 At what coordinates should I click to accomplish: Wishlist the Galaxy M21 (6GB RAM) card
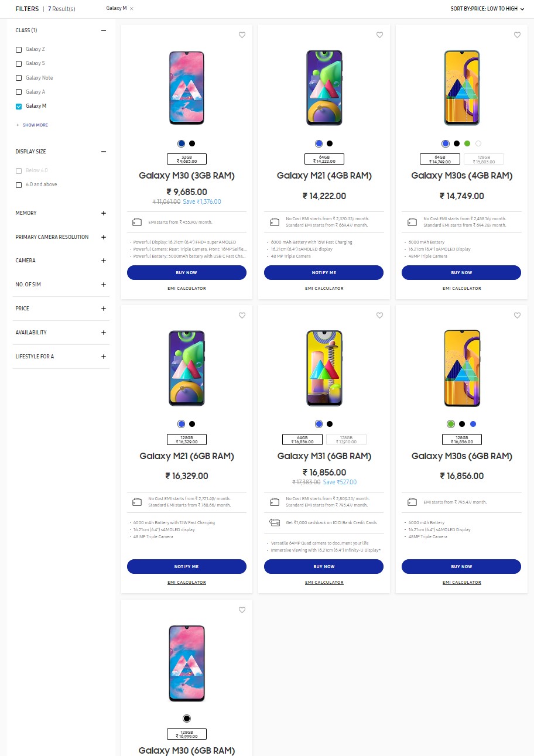242,316
